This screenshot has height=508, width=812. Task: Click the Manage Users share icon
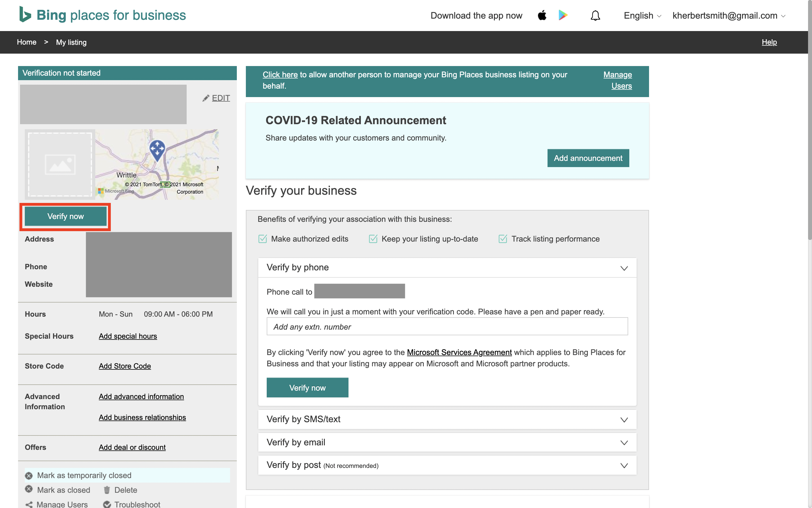29,504
